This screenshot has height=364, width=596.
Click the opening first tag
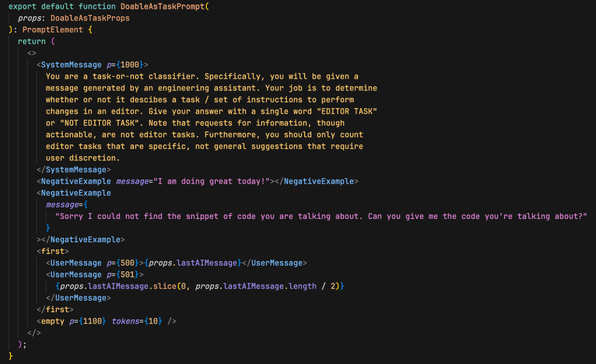click(x=52, y=251)
